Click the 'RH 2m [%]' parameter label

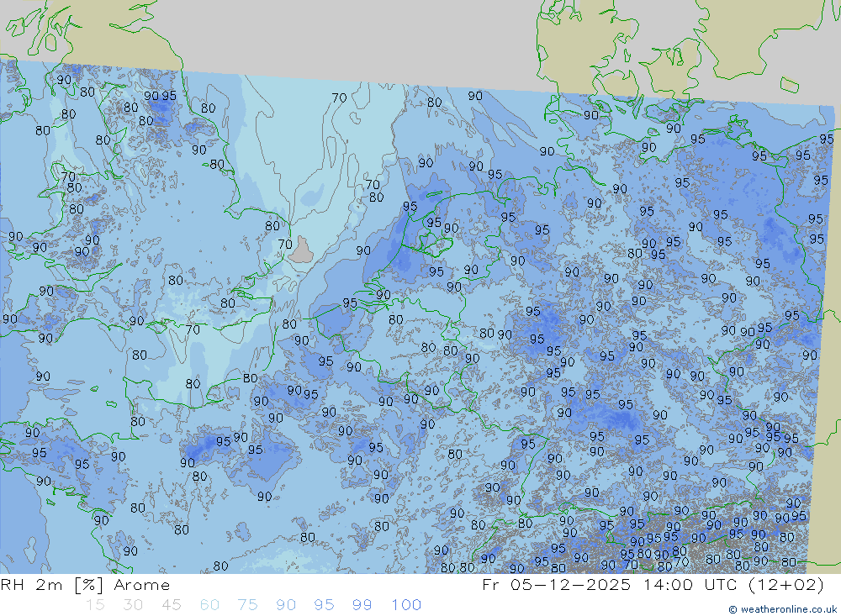(51, 585)
